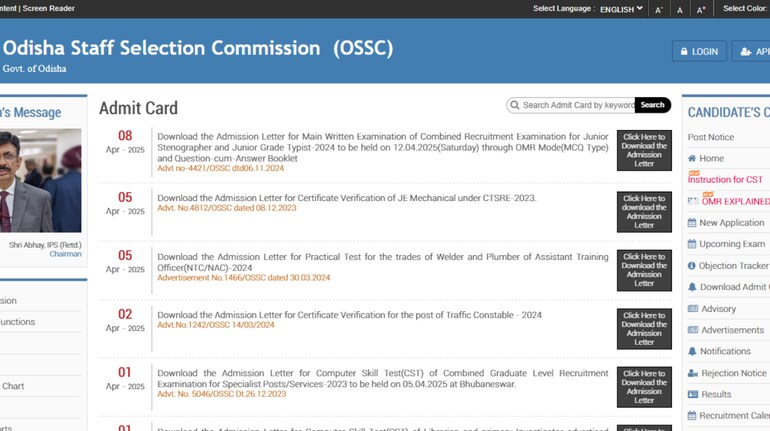Click the Search button for admit cards
The image size is (770, 431).
tap(652, 105)
